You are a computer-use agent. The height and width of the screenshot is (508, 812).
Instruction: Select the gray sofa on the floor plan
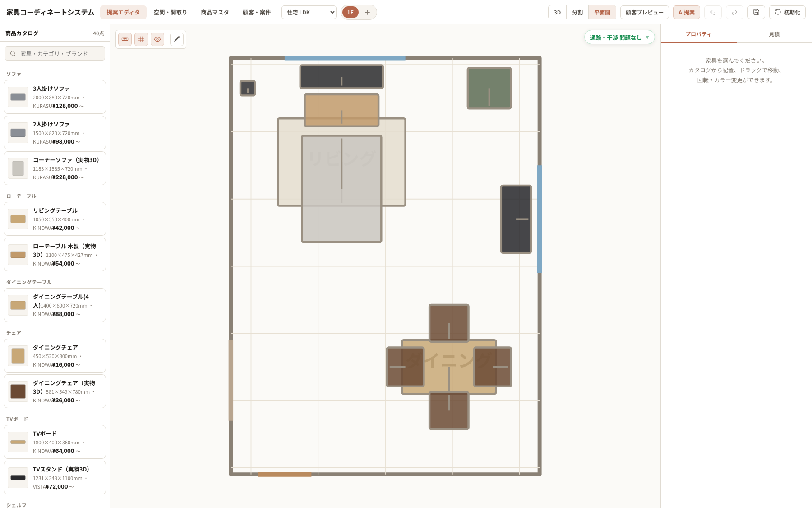pyautogui.click(x=341, y=189)
